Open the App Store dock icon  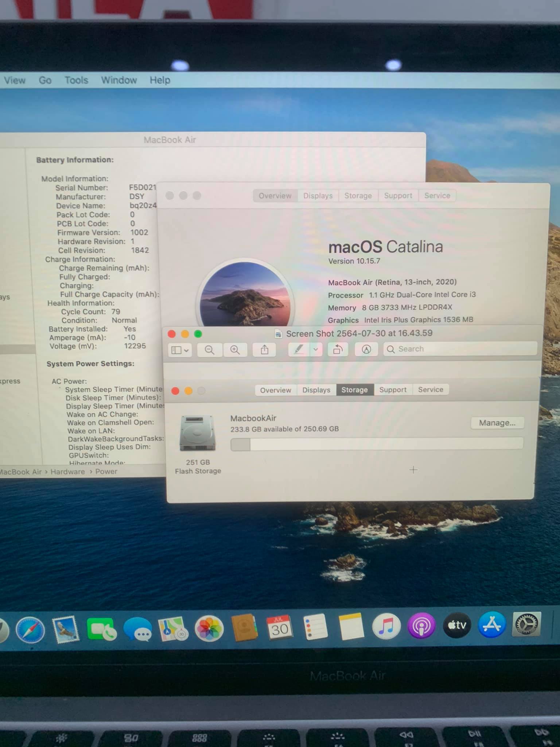coord(492,625)
